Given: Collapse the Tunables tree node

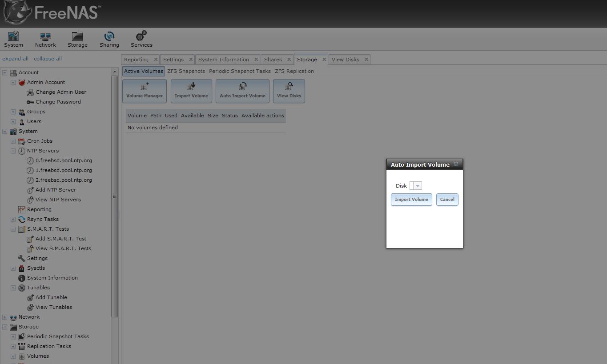Looking at the screenshot, I should [13, 288].
